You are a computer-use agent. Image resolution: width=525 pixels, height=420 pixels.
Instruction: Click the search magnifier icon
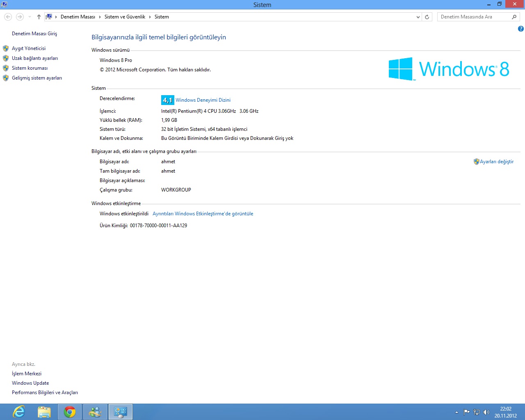514,17
